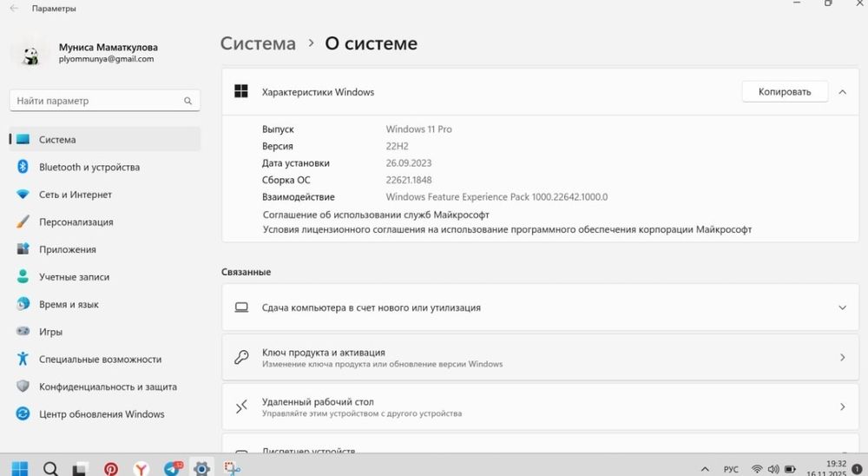This screenshot has width=868, height=476.
Task: Open taskbar Search magnifier
Action: click(50, 469)
